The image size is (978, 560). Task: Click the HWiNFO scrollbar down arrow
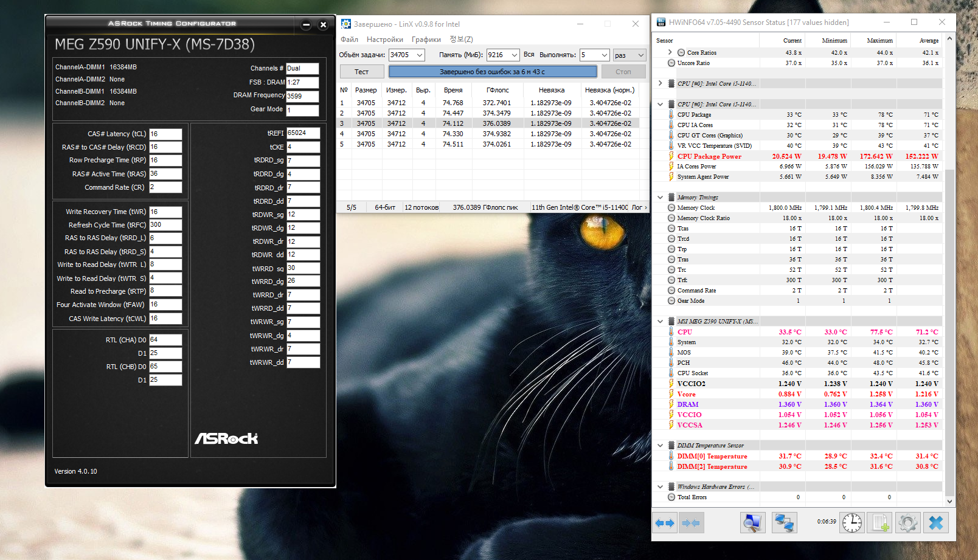point(949,502)
